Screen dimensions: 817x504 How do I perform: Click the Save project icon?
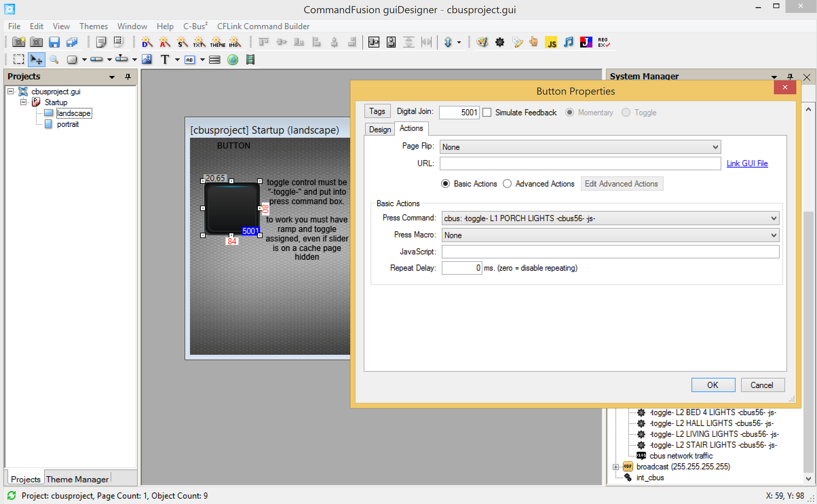[x=54, y=42]
